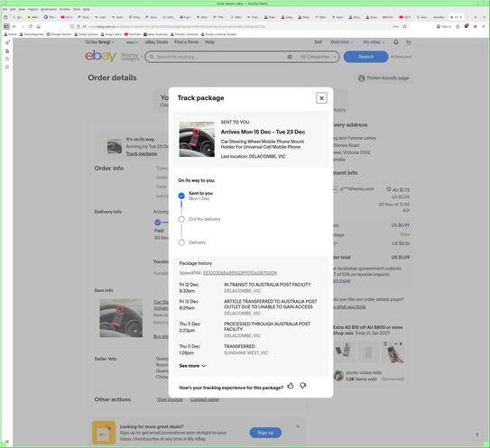The image size is (490, 448).
Task: Open the Help link in eBay header
Action: click(209, 41)
